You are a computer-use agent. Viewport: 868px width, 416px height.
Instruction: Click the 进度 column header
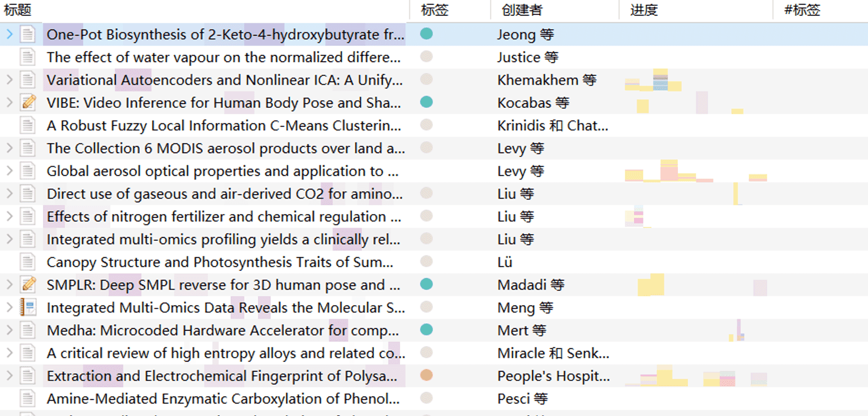pos(644,10)
